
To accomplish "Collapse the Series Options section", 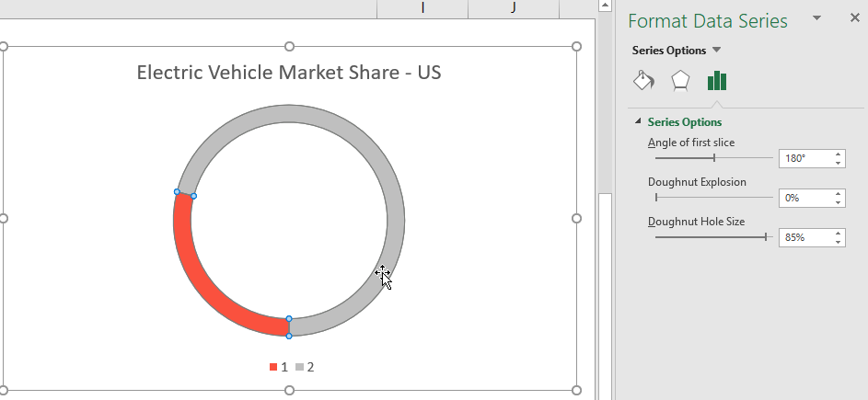I will point(638,121).
